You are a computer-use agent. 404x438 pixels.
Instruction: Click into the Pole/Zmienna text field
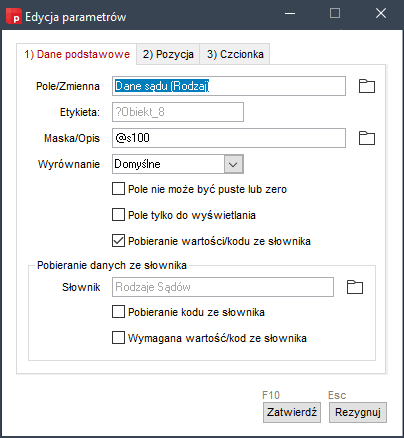pos(229,86)
